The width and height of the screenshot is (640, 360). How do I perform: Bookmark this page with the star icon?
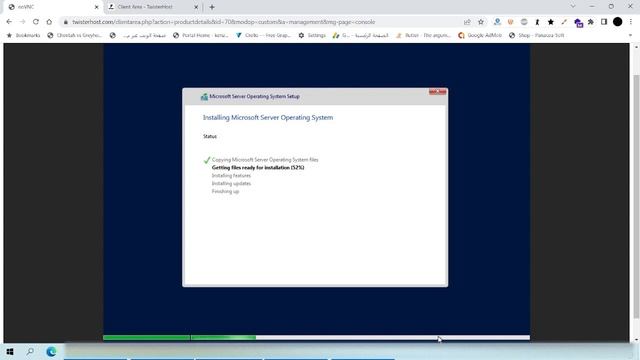click(x=481, y=22)
